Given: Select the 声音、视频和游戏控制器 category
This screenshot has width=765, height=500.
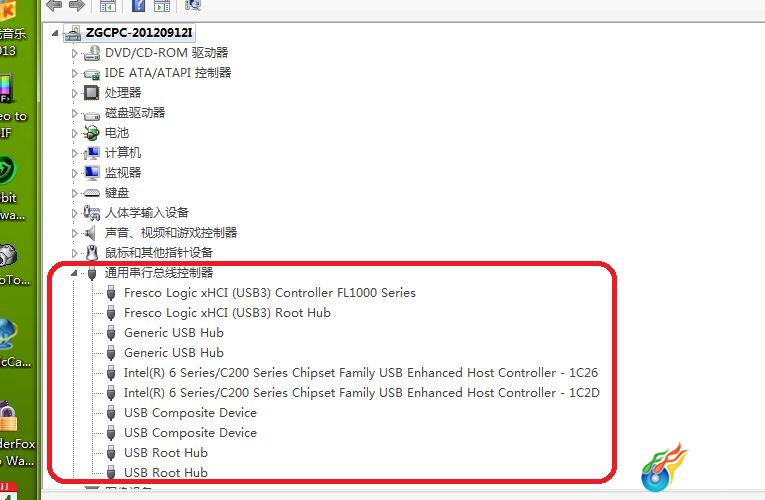Looking at the screenshot, I should coord(171,233).
